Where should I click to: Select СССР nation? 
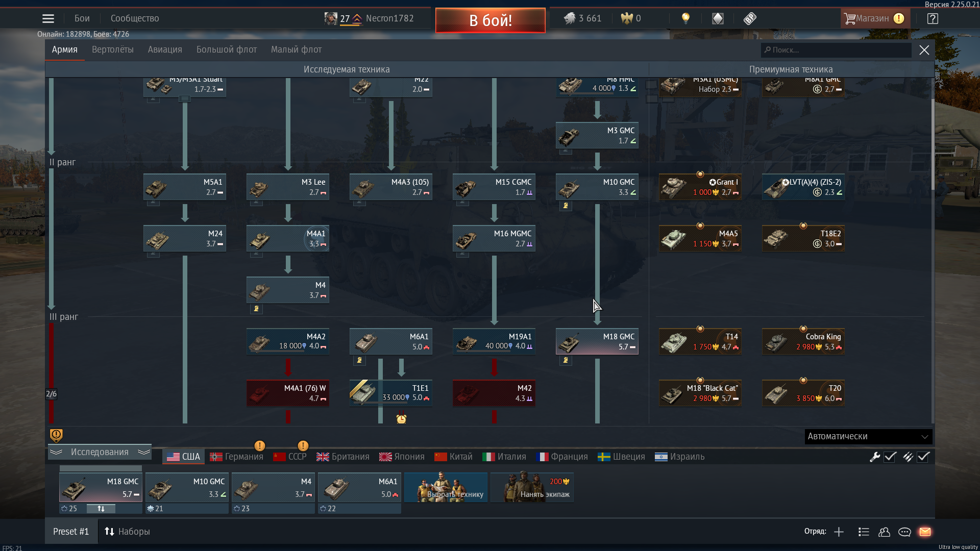(290, 457)
